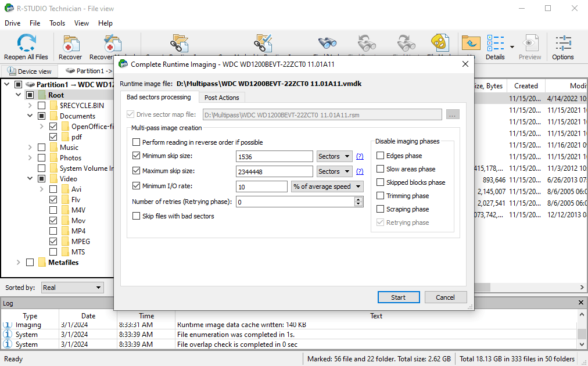Screen dimensions: 588x366
Task: Open the Sorted by dropdown showing Real
Action: (x=72, y=288)
